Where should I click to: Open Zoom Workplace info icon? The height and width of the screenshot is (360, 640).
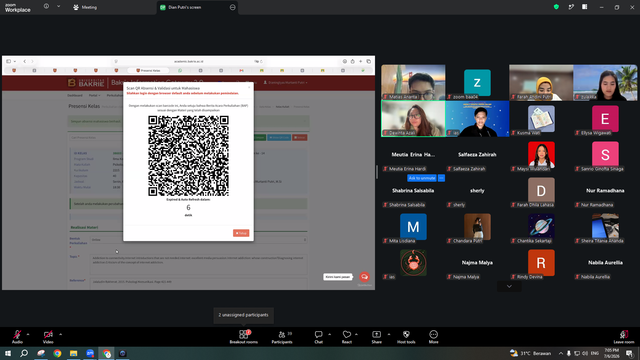(46, 7)
